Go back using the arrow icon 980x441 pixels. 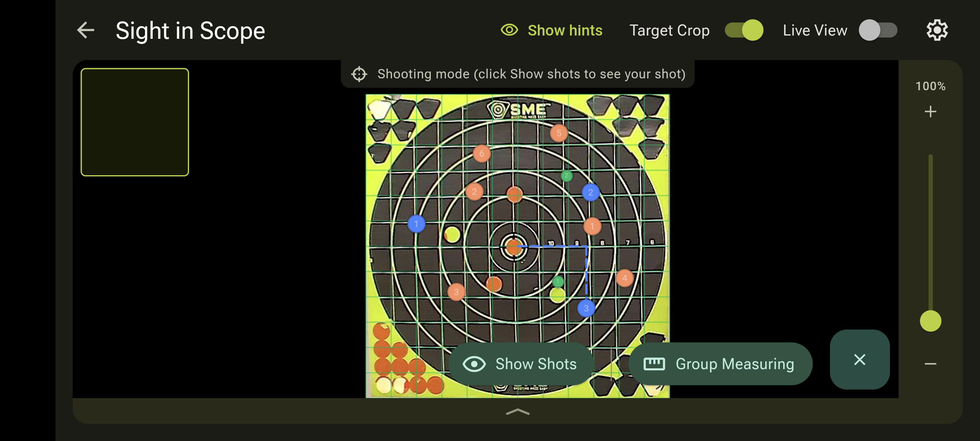click(86, 30)
